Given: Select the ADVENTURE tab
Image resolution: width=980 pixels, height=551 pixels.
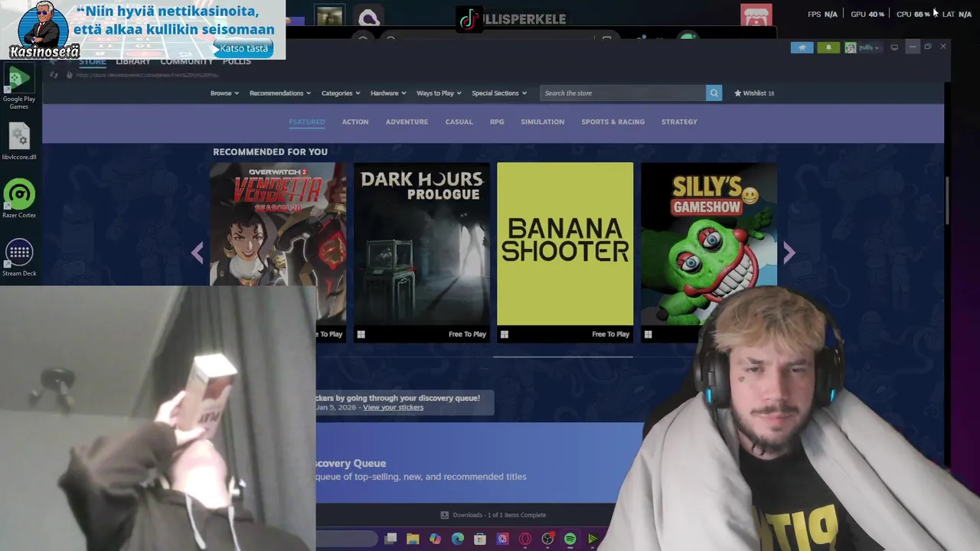Looking at the screenshot, I should pos(407,122).
